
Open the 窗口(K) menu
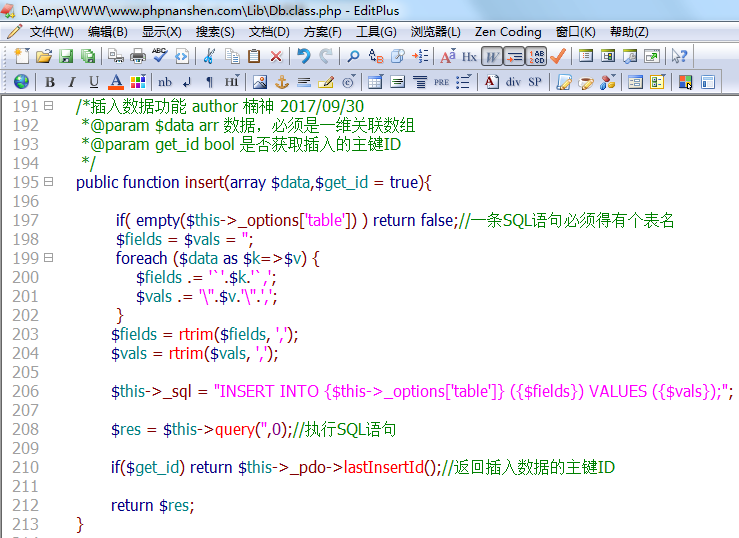[x=575, y=32]
